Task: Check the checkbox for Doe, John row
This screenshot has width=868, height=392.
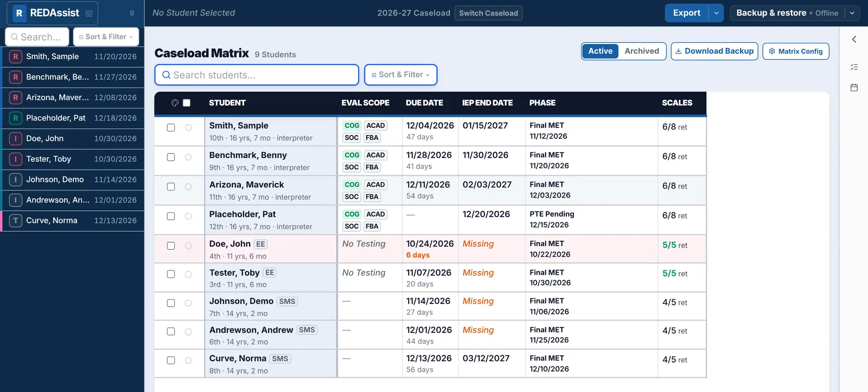Action: 171,246
